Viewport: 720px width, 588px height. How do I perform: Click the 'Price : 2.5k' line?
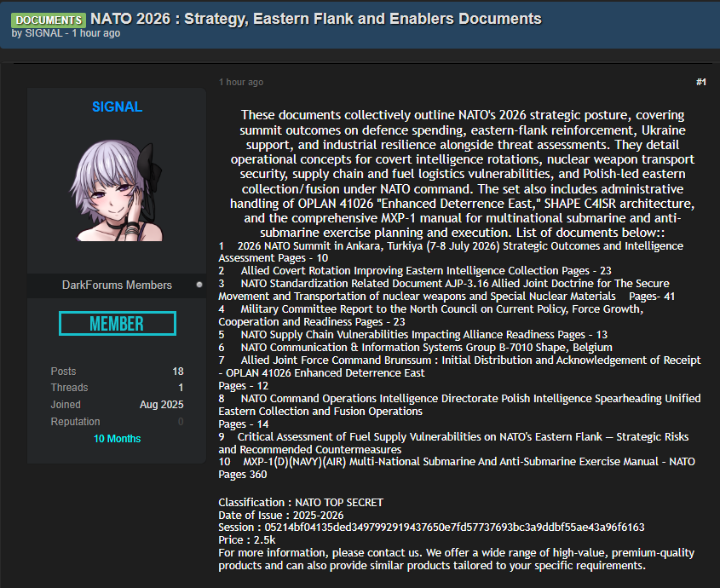(x=247, y=540)
